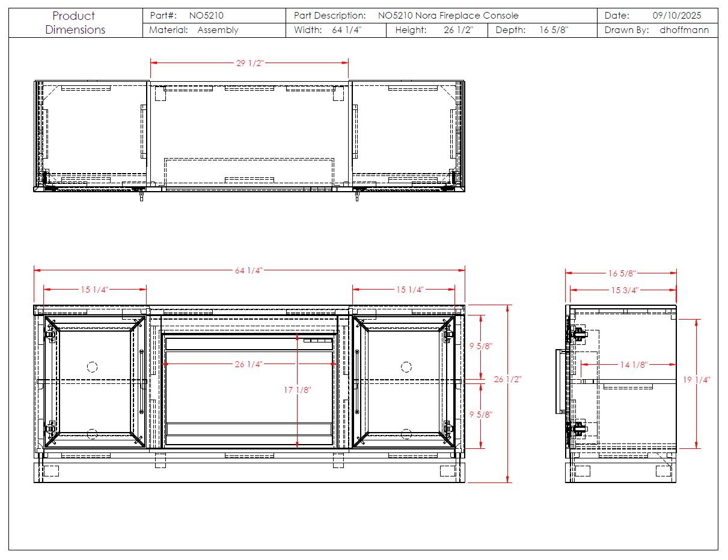
Task: Select the 15 3/4" side view dimension
Action: pyautogui.click(x=624, y=290)
